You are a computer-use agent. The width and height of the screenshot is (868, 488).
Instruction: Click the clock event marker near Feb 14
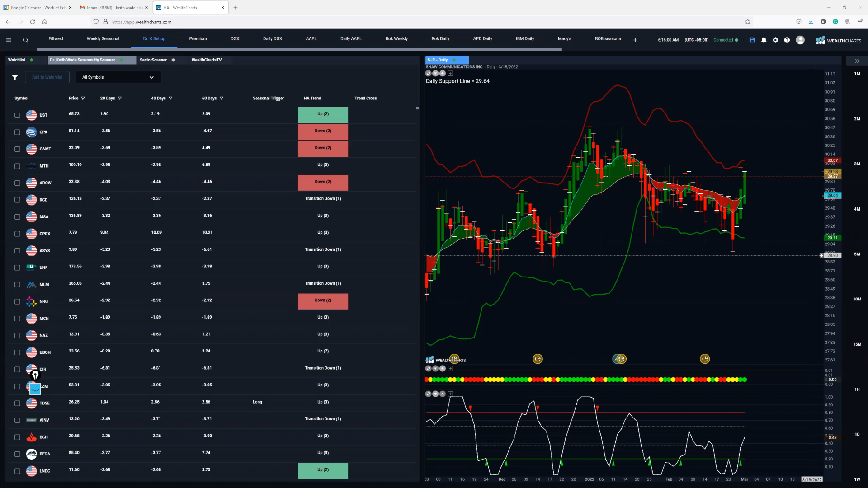pos(705,359)
